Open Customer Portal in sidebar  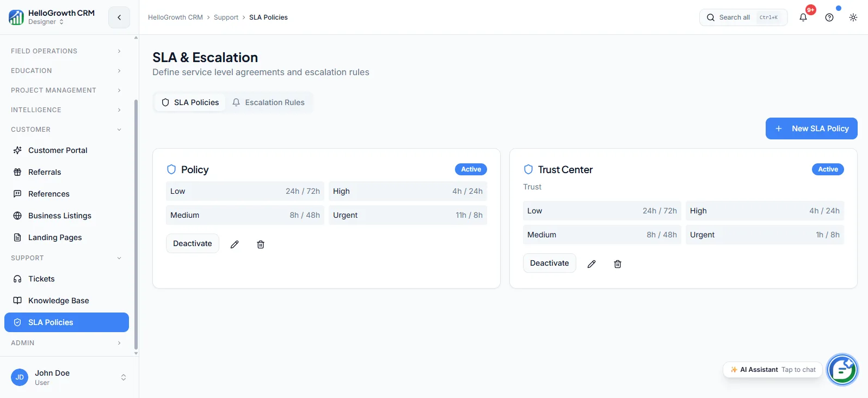point(66,150)
